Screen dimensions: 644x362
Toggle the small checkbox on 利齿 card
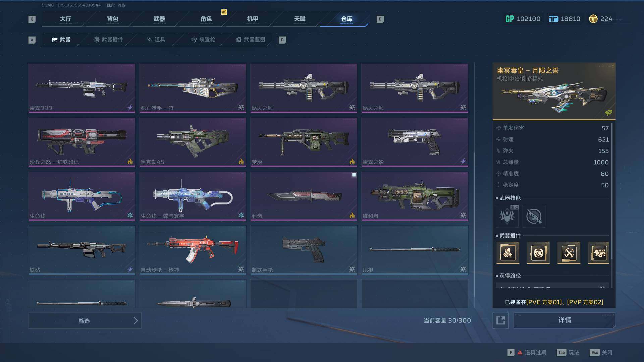[354, 175]
